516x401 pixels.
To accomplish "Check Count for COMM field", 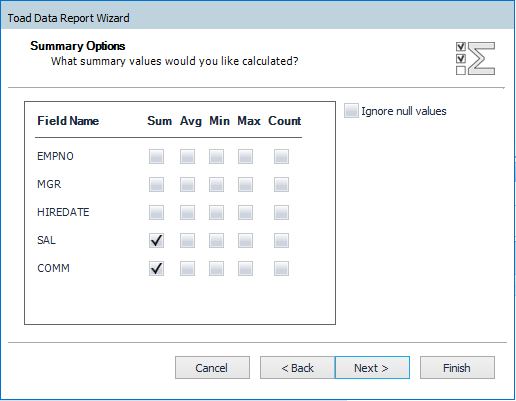I will [x=281, y=268].
